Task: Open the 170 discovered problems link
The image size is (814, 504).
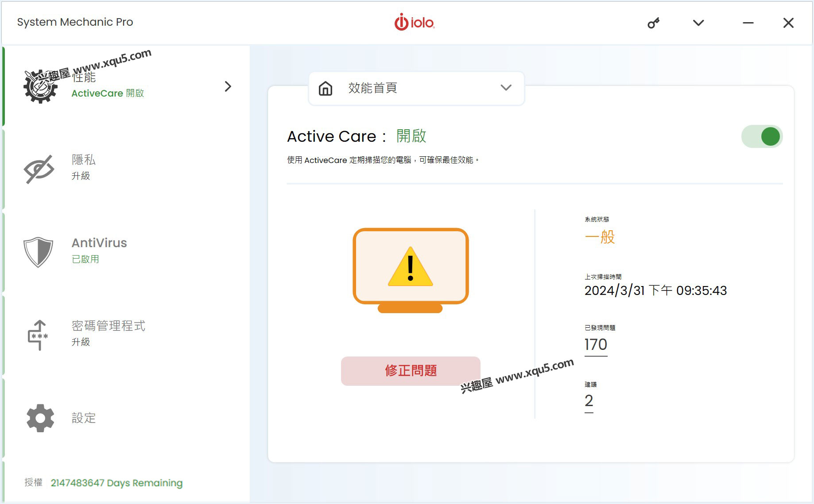Action: coord(596,345)
